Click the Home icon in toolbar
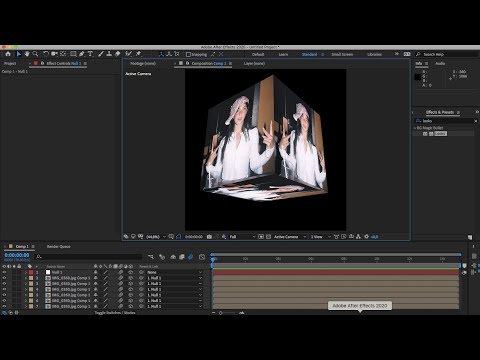Screen dimensions: 480x360 coord(8,54)
